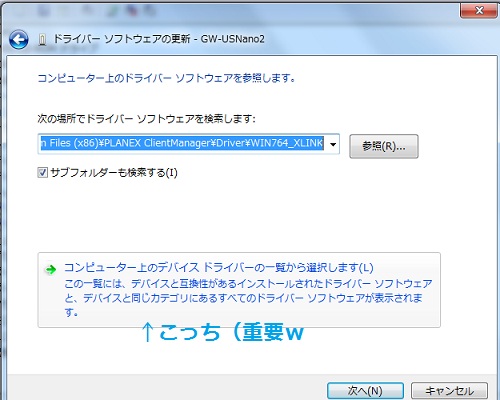Click the green arrow icon of the driver list option
Viewport: 500px width, 400px height.
coord(51,269)
